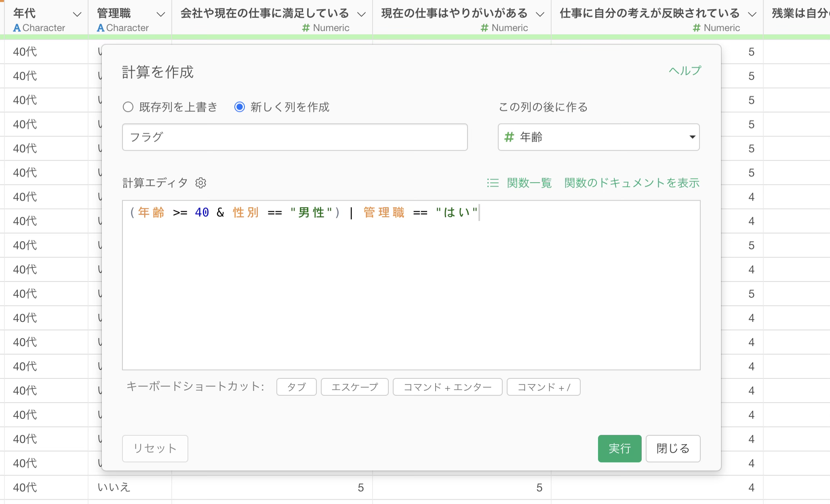Click the 閉じる button
The width and height of the screenshot is (830, 504).
(672, 448)
